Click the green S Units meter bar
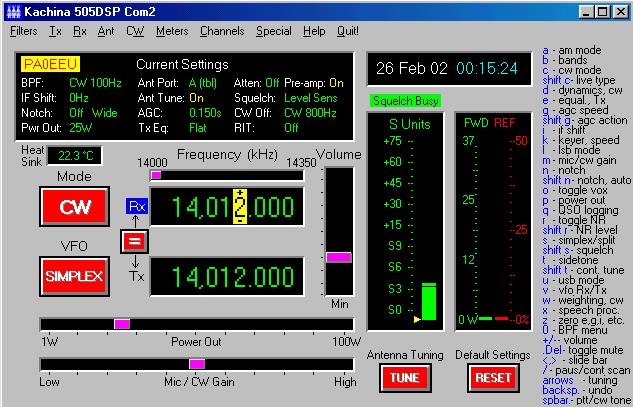633x407 pixels. pos(429,302)
